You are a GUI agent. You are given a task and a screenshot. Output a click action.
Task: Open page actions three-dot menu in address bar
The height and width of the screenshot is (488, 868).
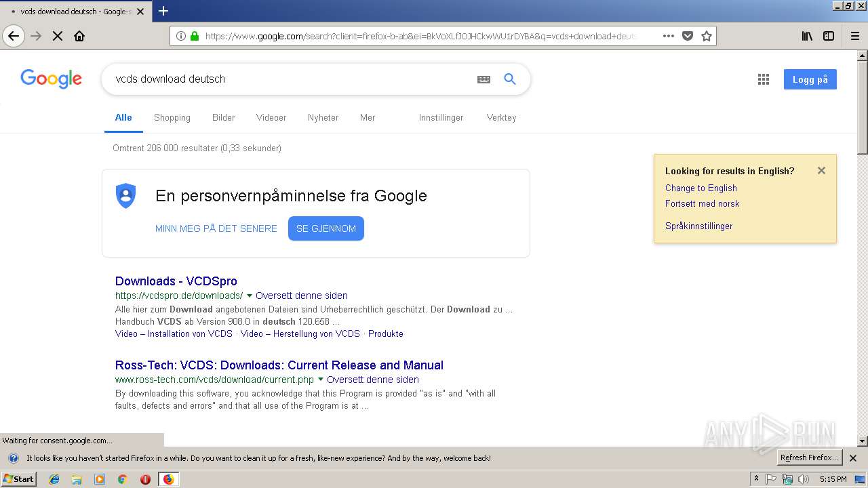pyautogui.click(x=668, y=36)
